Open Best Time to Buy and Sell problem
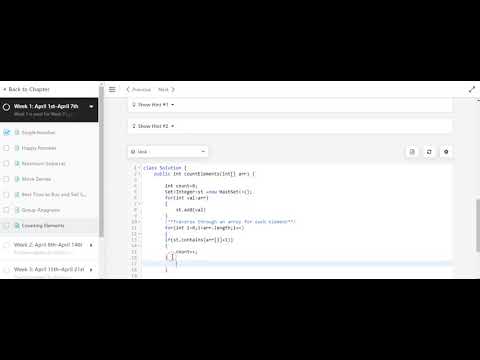The height and width of the screenshot is (360, 480). (54, 194)
